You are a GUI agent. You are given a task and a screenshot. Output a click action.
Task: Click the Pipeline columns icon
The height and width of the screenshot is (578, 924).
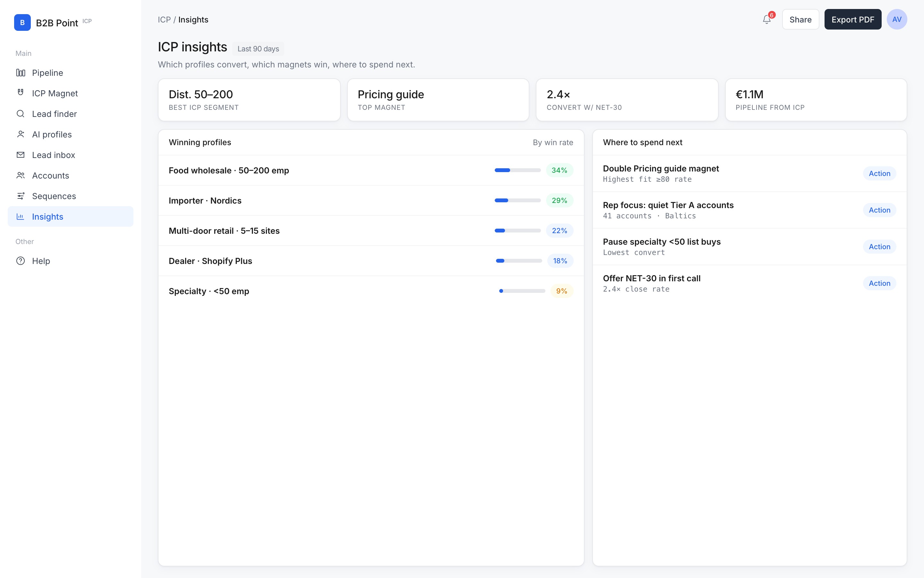21,73
